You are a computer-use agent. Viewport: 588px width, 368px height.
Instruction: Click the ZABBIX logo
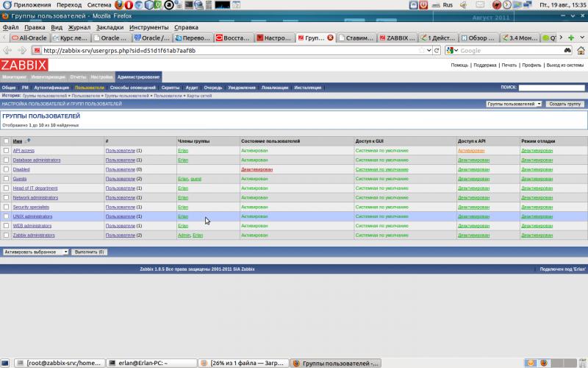coord(24,65)
